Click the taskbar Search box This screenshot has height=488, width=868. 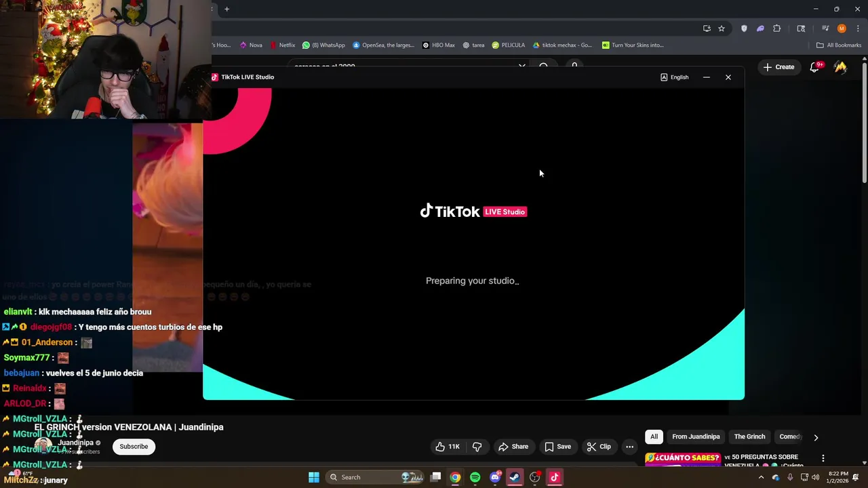(376, 477)
